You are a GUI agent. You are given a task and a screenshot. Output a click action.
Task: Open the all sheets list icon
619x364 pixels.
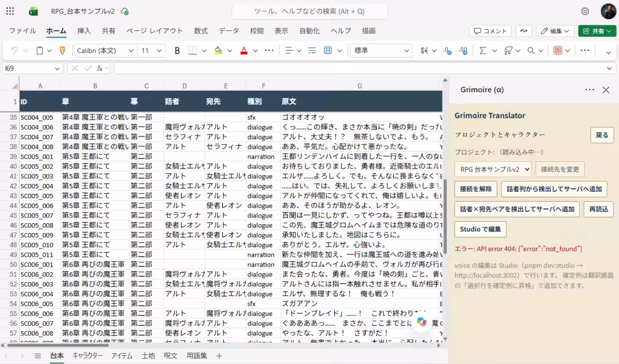click(38, 356)
